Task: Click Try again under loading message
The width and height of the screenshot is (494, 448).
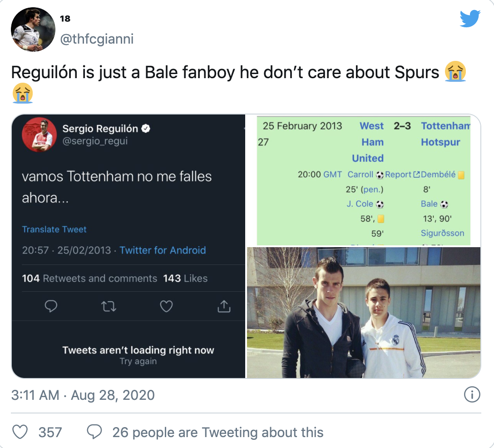Action: point(138,362)
